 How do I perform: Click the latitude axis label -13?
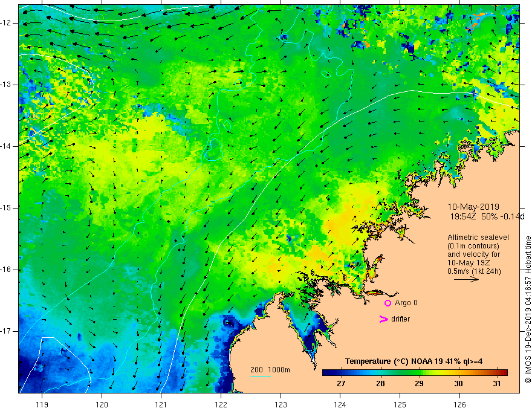click(x=7, y=85)
